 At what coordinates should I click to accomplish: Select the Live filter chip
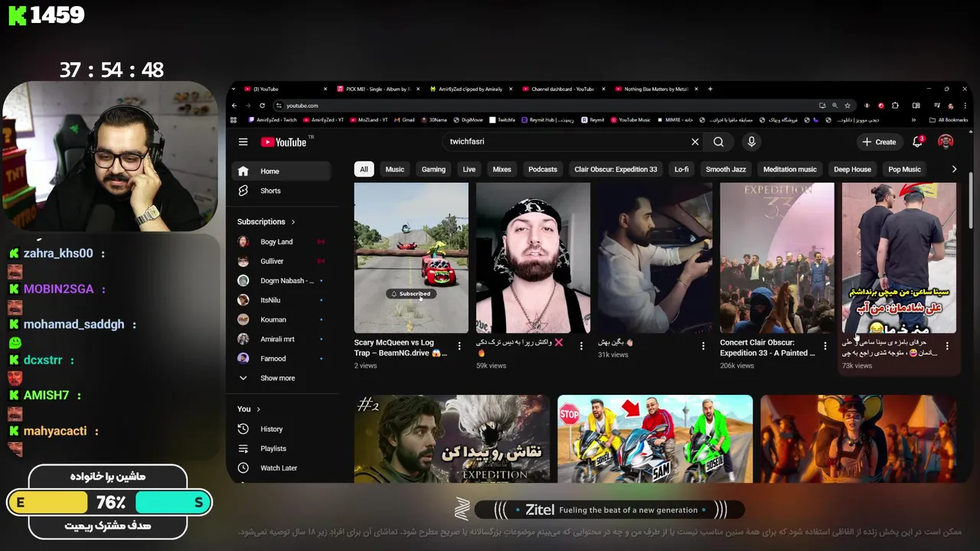469,169
